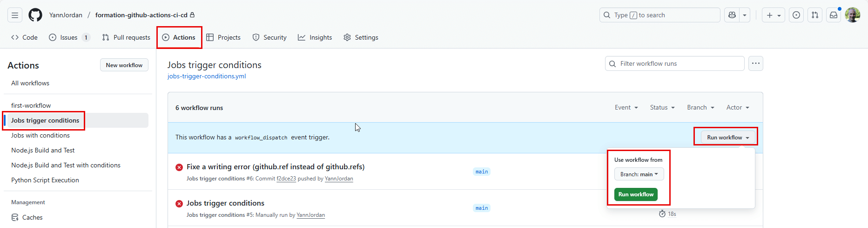Screen dimensions: 868x228
Task: Open the Copilot icon in header
Action: point(732,15)
